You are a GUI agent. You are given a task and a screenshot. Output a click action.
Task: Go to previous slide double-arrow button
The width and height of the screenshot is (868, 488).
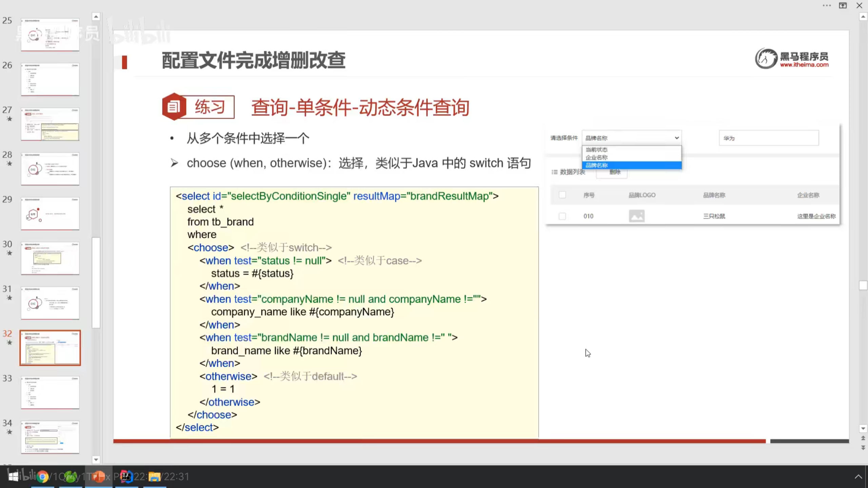863,438
